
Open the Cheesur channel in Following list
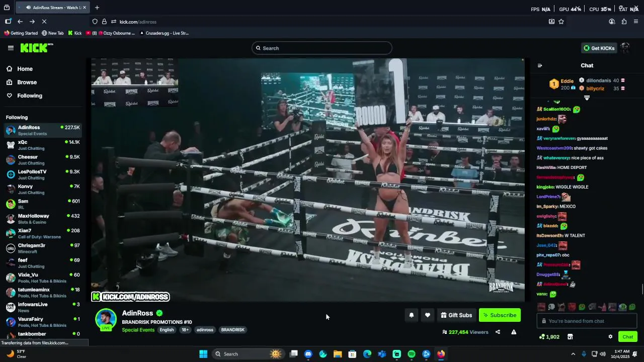(43, 160)
